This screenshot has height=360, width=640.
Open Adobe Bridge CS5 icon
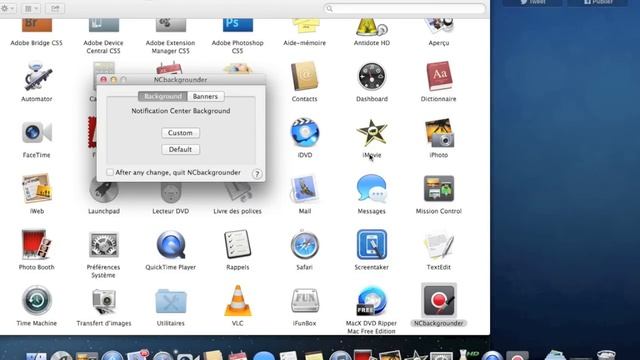point(37,24)
